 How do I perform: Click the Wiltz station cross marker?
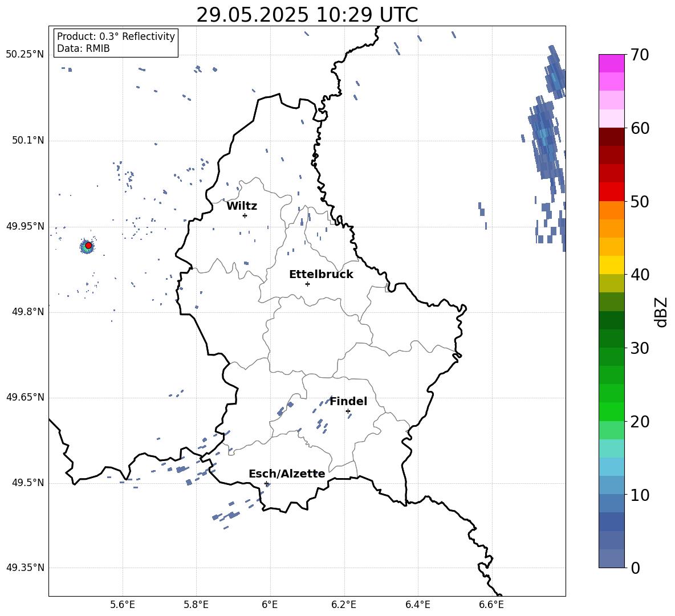245,215
